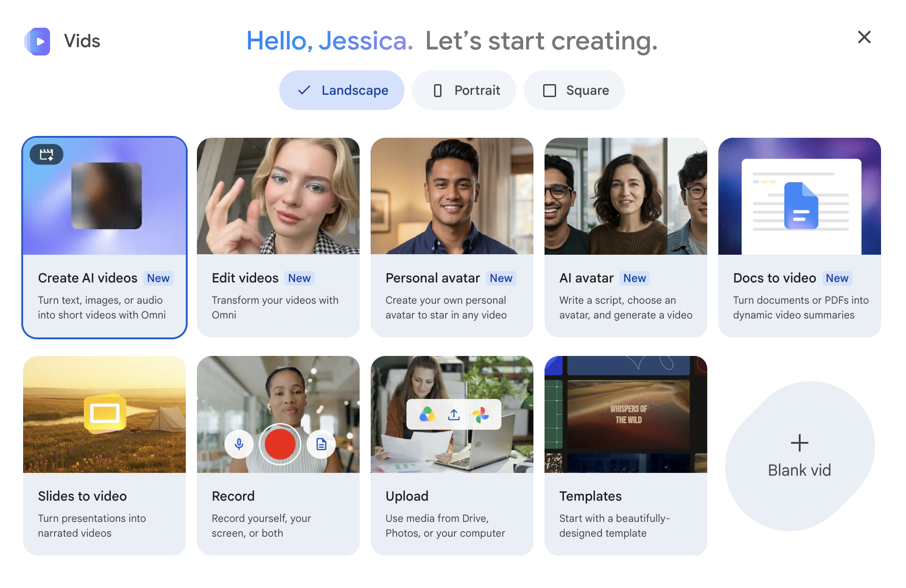
Task: Click the Google Docs icon in Docs to video
Action: click(x=801, y=206)
